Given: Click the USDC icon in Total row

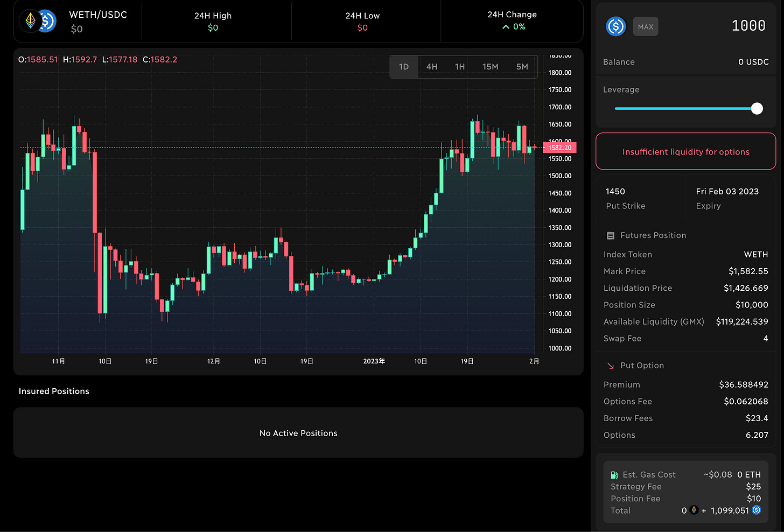Looking at the screenshot, I should (757, 510).
